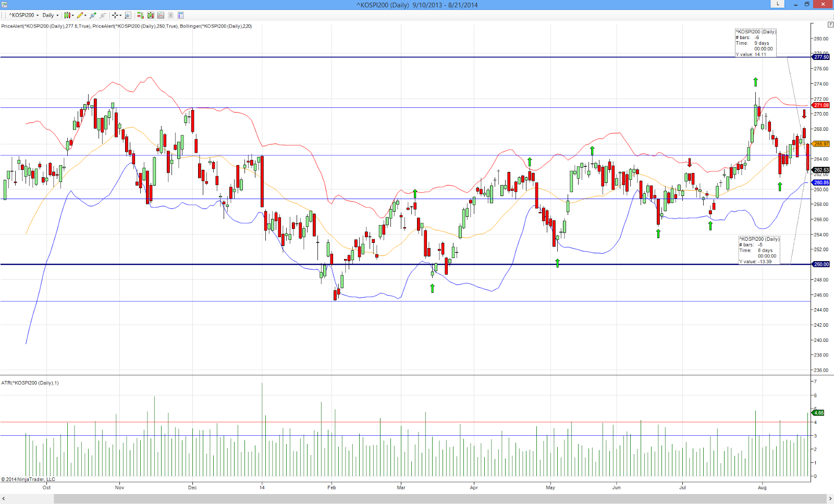Open the data series icon
Viewport: 834px width, 504px height.
[x=151, y=15]
